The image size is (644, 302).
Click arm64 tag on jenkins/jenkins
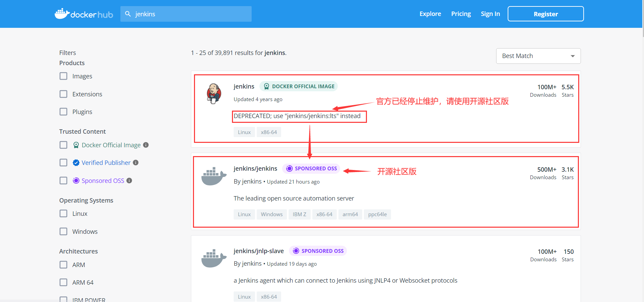pos(350,214)
